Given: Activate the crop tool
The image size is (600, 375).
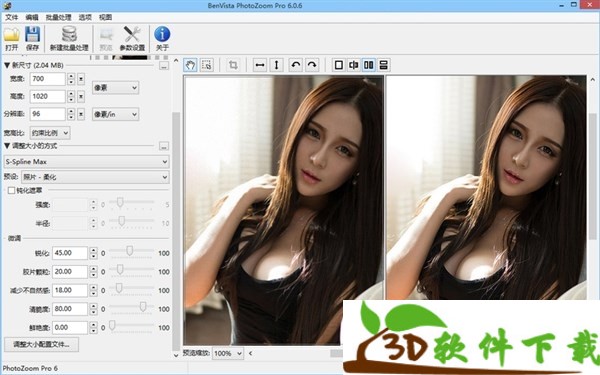Looking at the screenshot, I should [233, 65].
